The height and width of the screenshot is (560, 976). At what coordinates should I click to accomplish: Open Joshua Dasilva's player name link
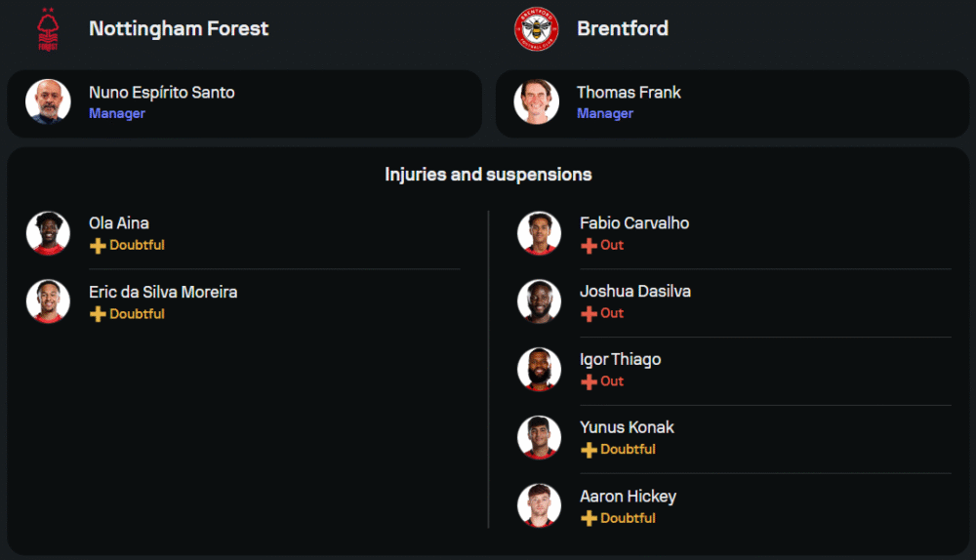635,292
